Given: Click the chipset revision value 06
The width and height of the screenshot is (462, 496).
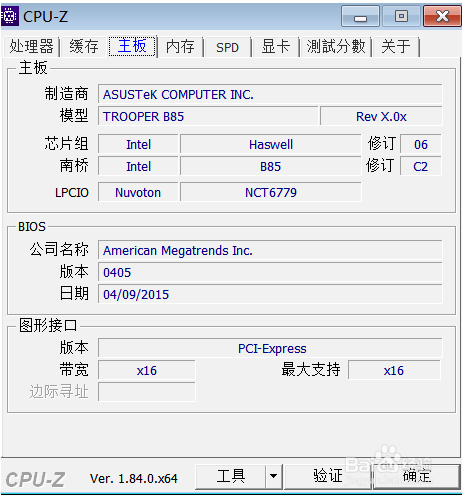Looking at the screenshot, I should pyautogui.click(x=421, y=144).
